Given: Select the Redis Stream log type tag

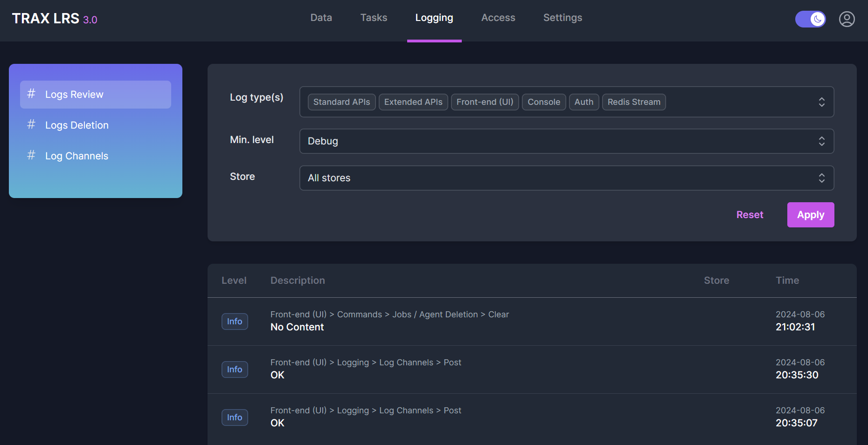Looking at the screenshot, I should [633, 102].
